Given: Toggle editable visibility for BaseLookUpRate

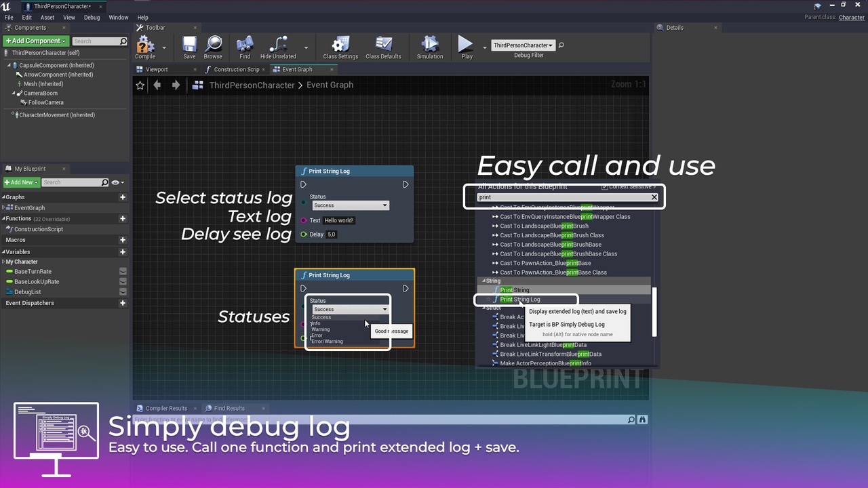Looking at the screenshot, I should [123, 281].
